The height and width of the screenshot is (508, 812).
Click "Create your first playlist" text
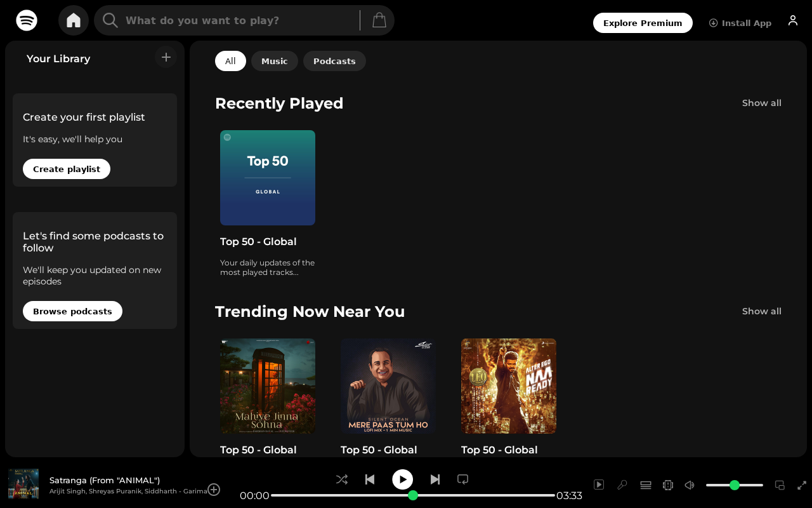84,117
